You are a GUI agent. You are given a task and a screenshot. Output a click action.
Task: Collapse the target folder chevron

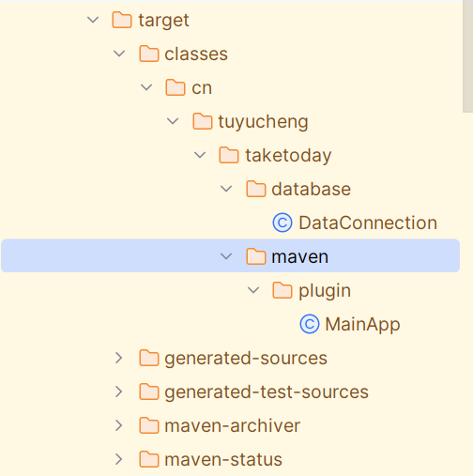tap(93, 20)
